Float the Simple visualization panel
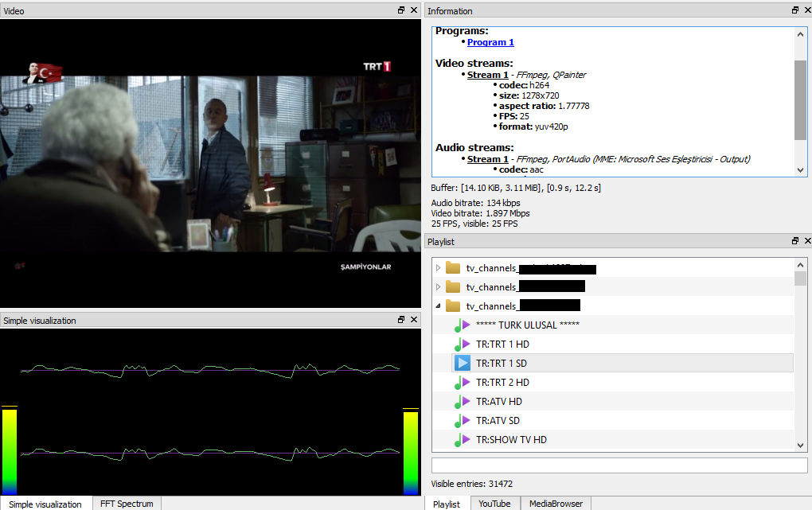Viewport: 812px width, 510px height. click(400, 320)
